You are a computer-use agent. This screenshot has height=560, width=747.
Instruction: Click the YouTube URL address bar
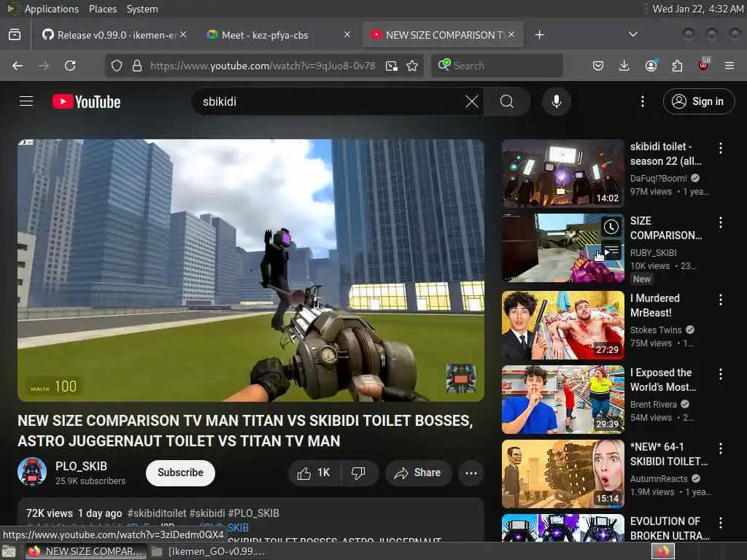point(263,66)
